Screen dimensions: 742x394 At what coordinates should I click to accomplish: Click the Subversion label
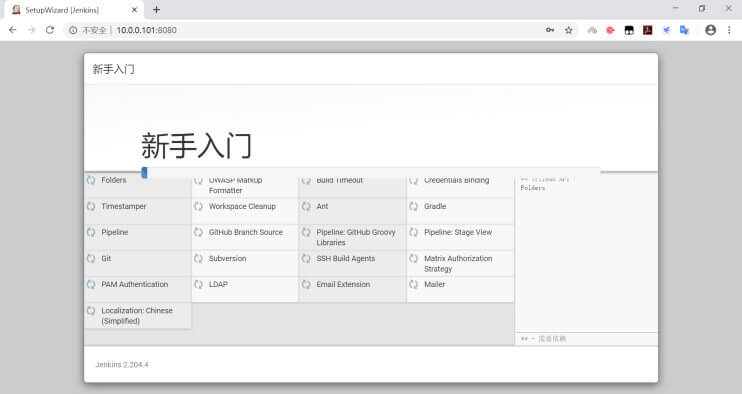coord(227,258)
